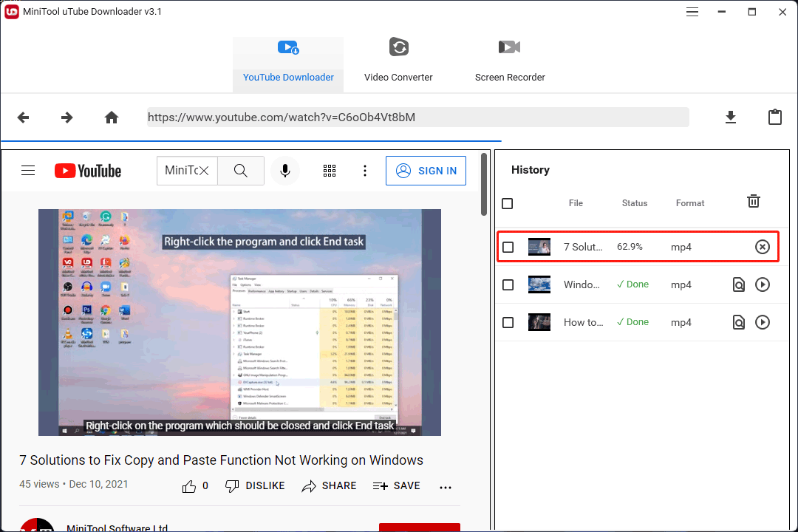Screen dimensions: 798x532
Task: Click the MiniTool uTube Downloader app logo icon
Action: [x=12, y=11]
